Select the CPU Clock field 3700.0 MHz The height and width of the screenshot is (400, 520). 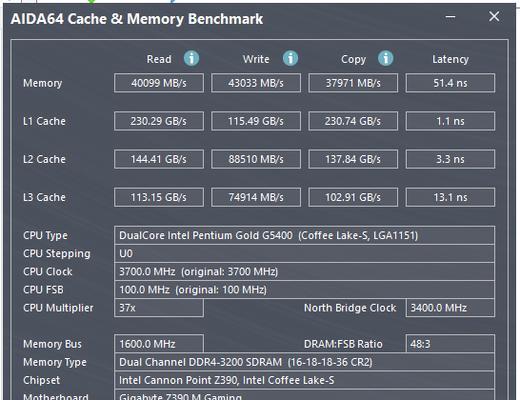click(304, 272)
